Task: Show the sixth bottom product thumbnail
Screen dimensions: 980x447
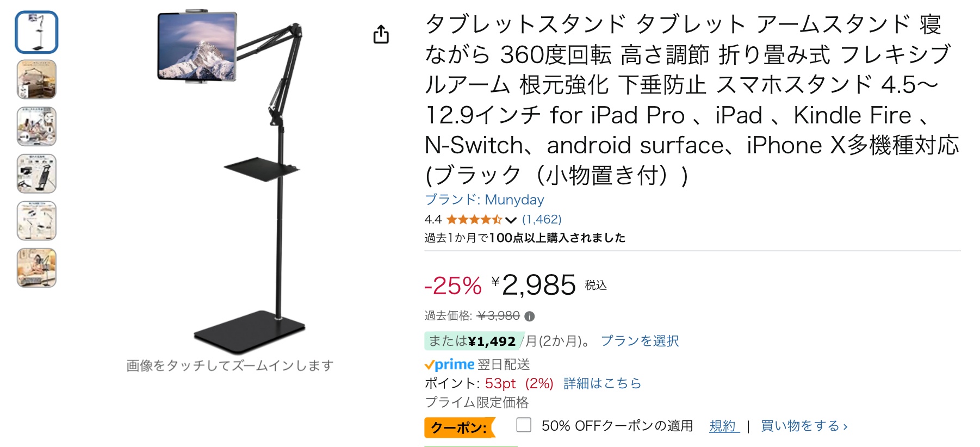Action: (x=36, y=268)
